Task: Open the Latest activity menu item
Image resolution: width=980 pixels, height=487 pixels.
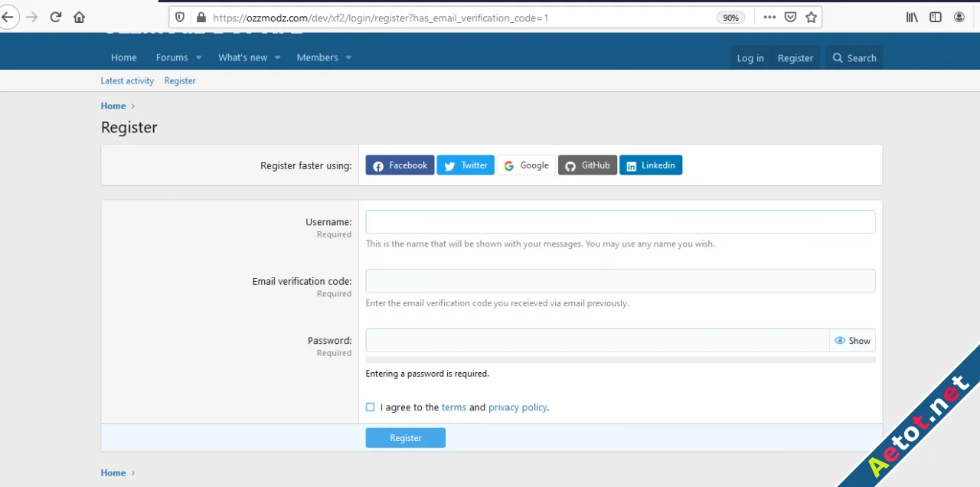Action: (x=127, y=80)
